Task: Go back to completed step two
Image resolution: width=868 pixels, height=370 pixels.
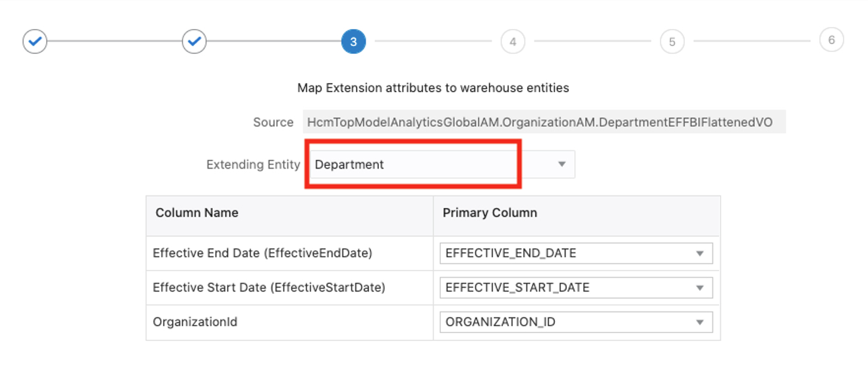Action: click(x=194, y=41)
